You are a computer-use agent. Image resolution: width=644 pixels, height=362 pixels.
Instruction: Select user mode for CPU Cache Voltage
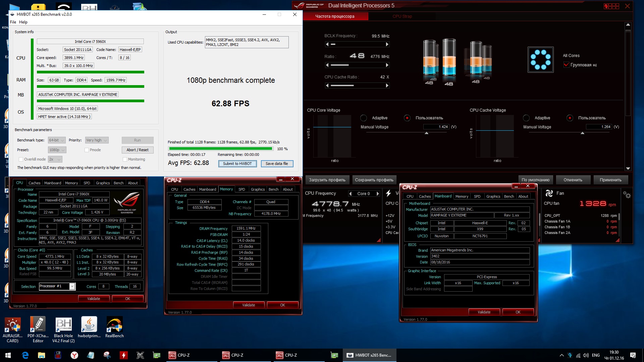click(x=570, y=118)
